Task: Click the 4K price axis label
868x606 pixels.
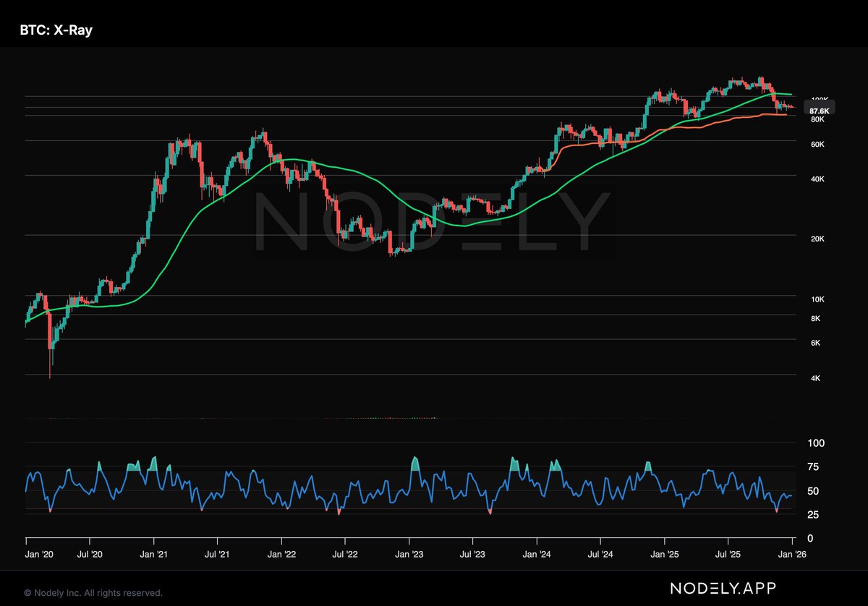Action: point(814,378)
